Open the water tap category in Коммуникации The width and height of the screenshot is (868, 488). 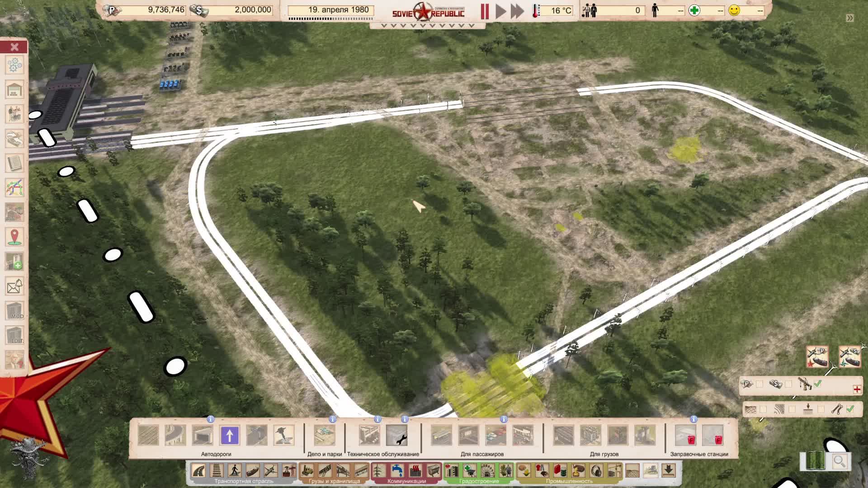click(x=397, y=471)
